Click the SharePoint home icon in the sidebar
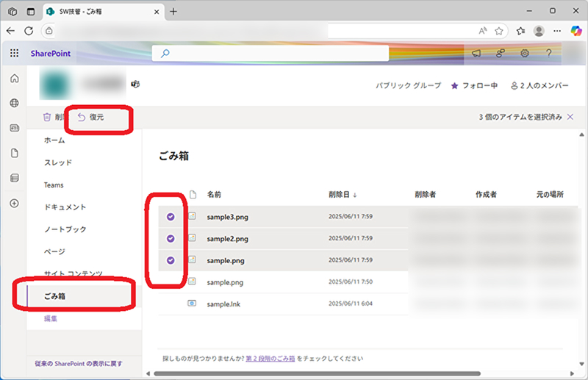The image size is (588, 380). pos(14,78)
